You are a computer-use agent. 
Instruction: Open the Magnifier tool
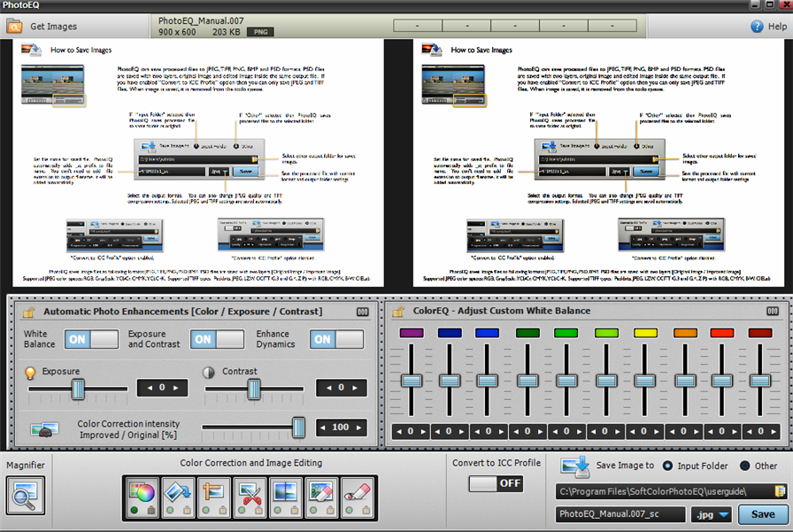25,495
